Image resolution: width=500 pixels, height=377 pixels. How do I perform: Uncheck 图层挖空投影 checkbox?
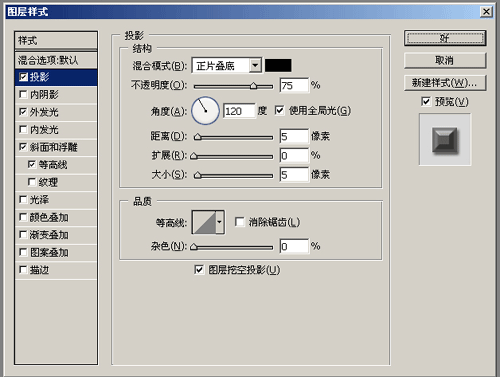[199, 269]
